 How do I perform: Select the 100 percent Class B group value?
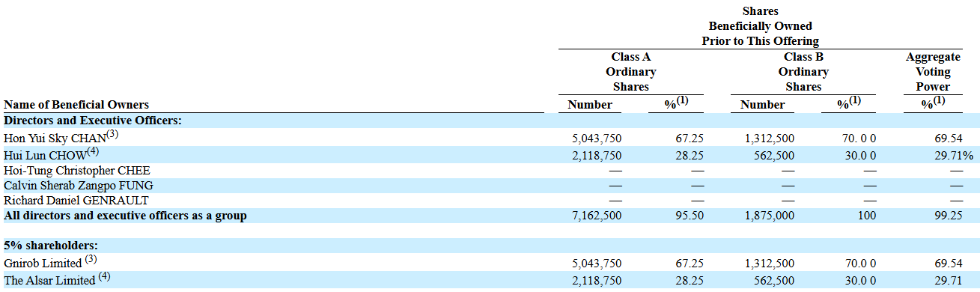868,216
